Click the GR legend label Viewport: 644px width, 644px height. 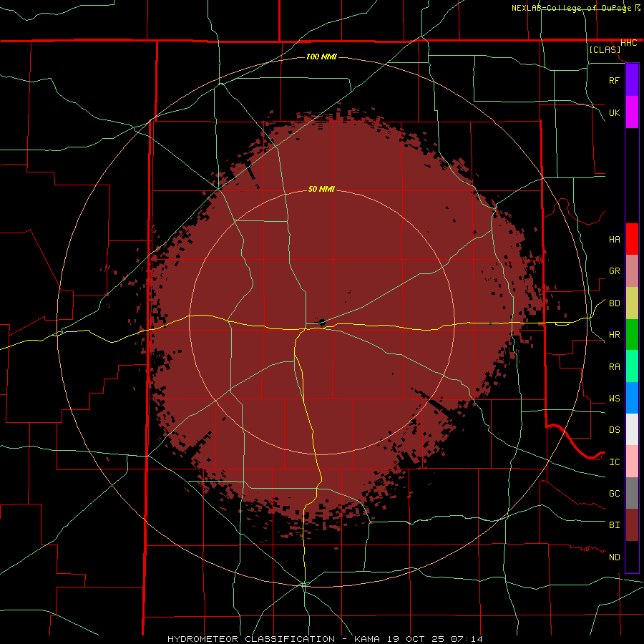(x=614, y=271)
